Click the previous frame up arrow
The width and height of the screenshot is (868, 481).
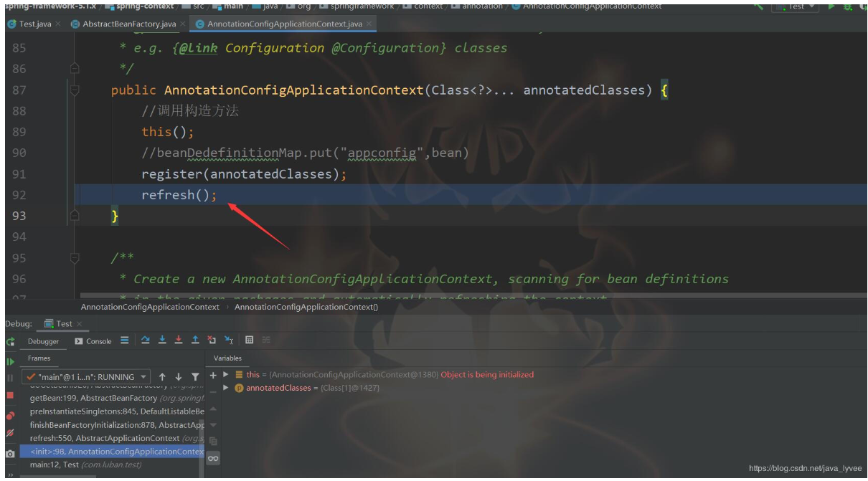coord(163,376)
